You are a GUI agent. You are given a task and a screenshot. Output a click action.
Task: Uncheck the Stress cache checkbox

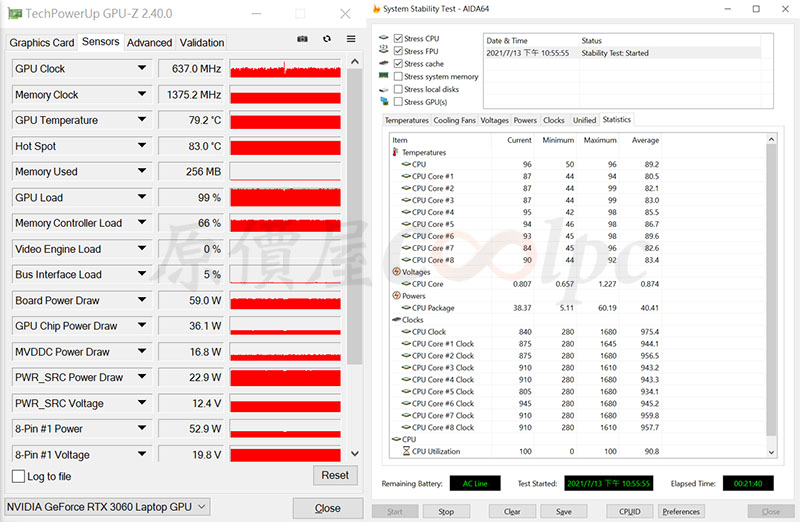click(x=398, y=64)
